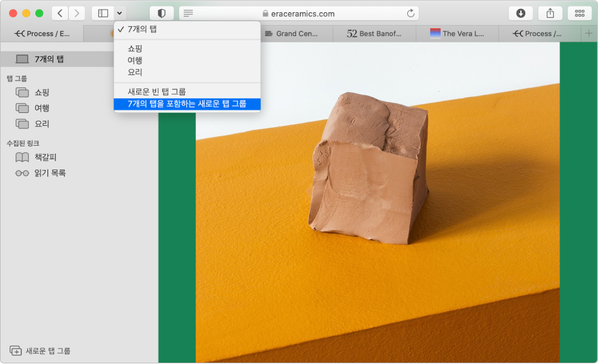Open '읽기 목록' in sidebar
Viewport: 598px width, 364px height.
[x=50, y=173]
